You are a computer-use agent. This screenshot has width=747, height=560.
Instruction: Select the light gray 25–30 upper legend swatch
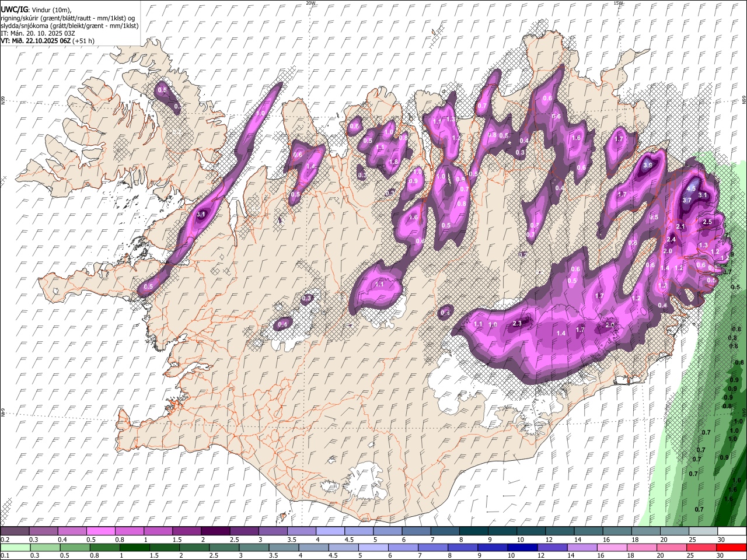pyautogui.click(x=703, y=531)
